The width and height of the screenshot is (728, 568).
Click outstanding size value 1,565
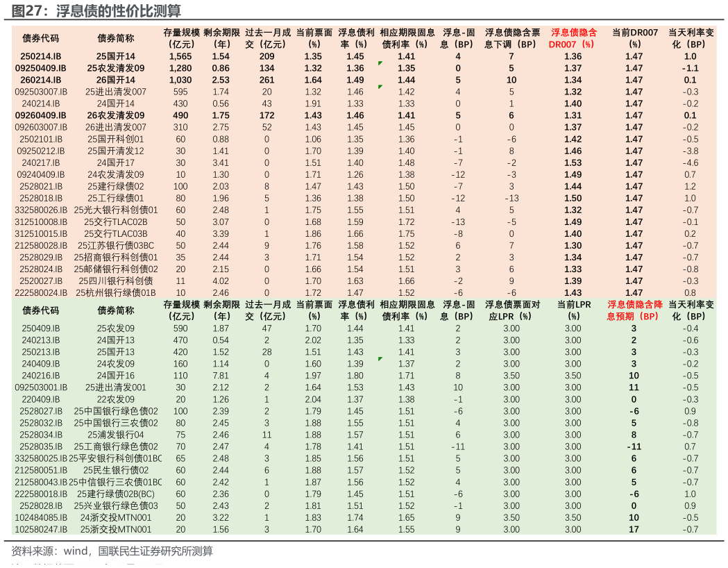180,56
